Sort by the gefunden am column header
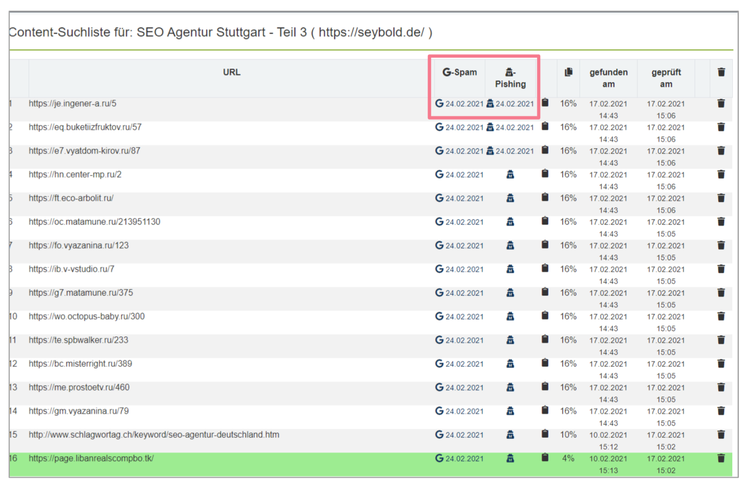 608,78
